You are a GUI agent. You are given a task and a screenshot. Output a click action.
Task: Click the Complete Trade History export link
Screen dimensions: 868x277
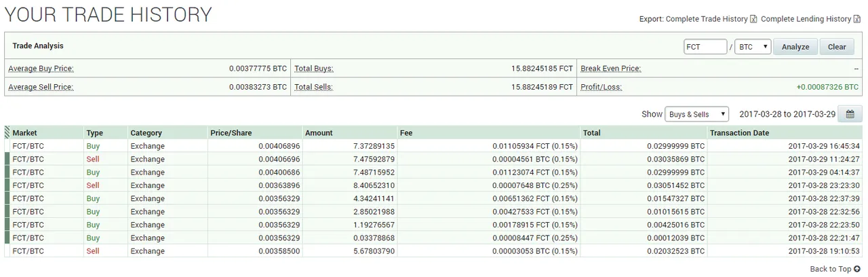coord(707,19)
